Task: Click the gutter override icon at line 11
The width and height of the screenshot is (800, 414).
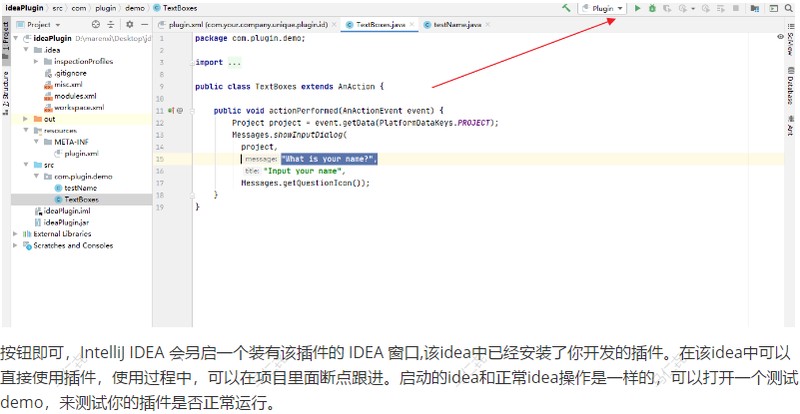Action: 171,110
